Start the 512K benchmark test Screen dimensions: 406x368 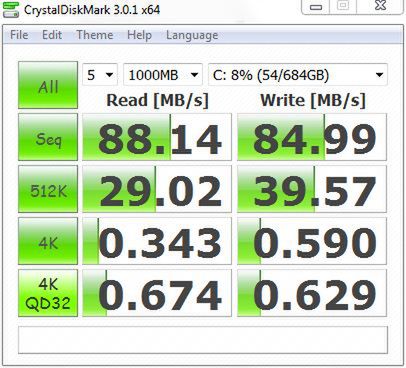click(48, 189)
